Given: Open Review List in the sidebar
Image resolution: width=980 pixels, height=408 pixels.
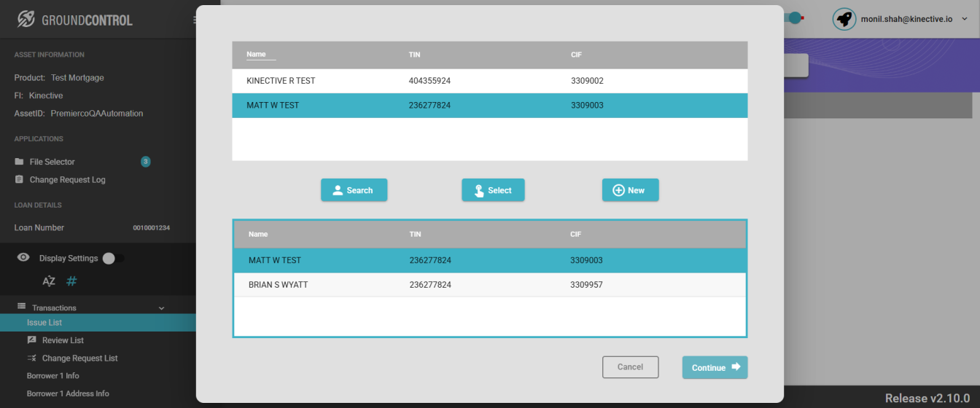Looking at the screenshot, I should [63, 340].
